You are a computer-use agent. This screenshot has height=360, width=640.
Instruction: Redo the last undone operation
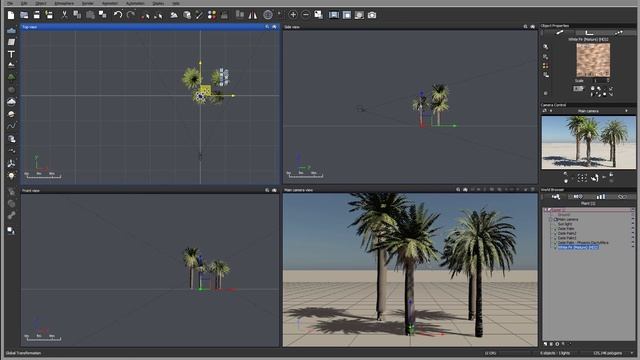131,15
